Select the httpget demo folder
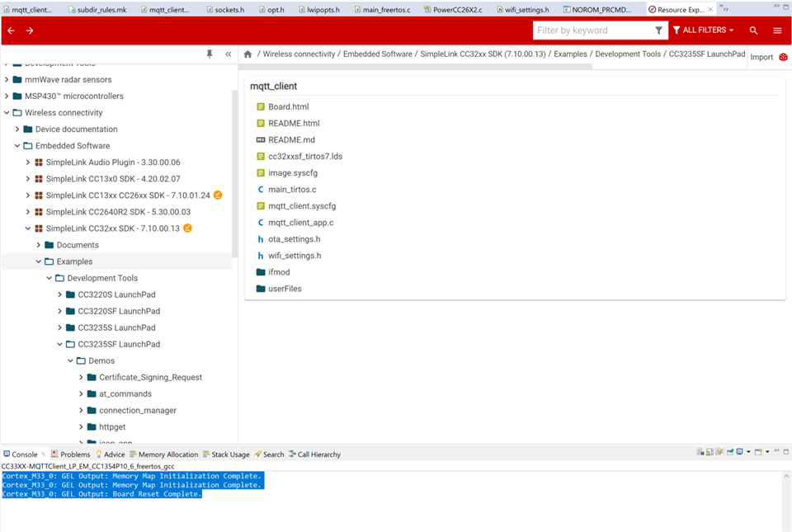The image size is (792, 532). [x=112, y=427]
